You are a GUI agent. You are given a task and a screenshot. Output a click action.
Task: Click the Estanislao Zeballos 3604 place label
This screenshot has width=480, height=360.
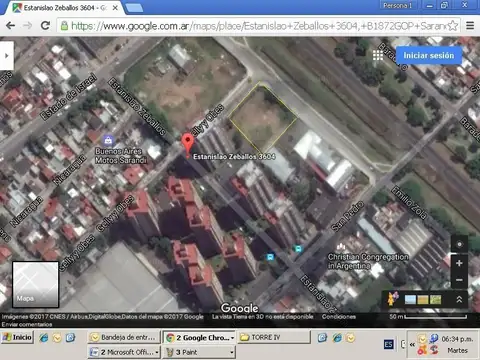(234, 156)
